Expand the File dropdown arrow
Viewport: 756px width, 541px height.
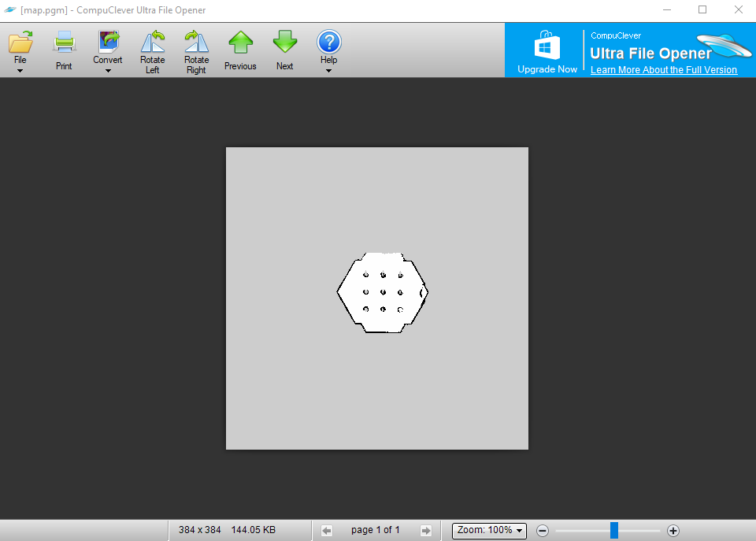[20, 71]
